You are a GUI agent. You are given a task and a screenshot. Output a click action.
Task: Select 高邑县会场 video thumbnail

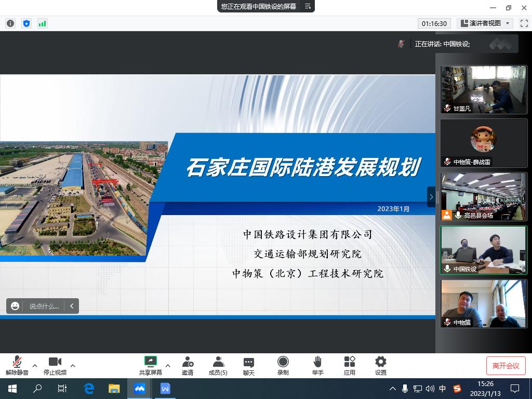pos(484,197)
